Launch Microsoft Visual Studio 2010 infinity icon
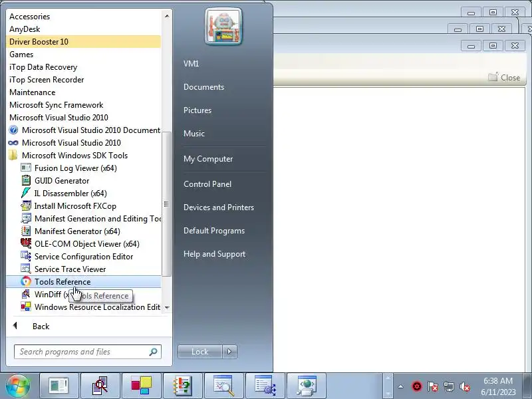Image resolution: width=532 pixels, height=399 pixels. tap(13, 143)
